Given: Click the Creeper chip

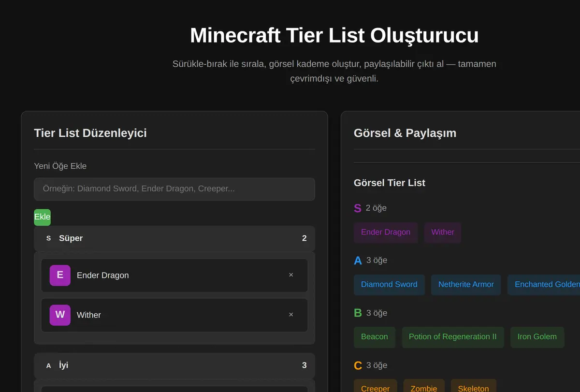Looking at the screenshot, I should pyautogui.click(x=376, y=386).
